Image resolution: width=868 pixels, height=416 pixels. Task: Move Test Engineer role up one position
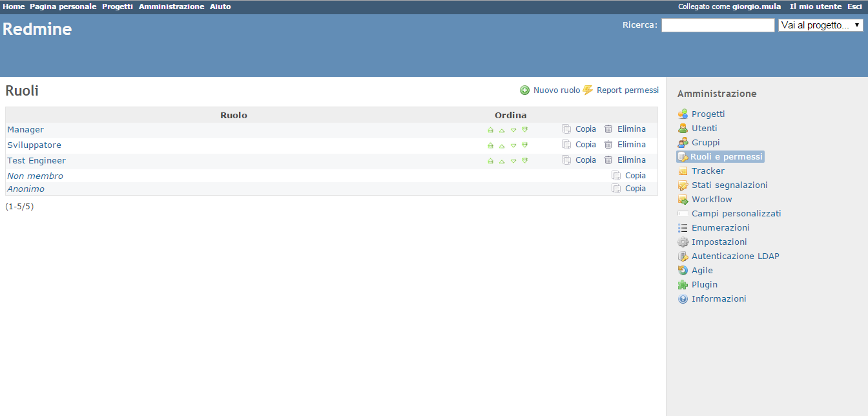502,161
